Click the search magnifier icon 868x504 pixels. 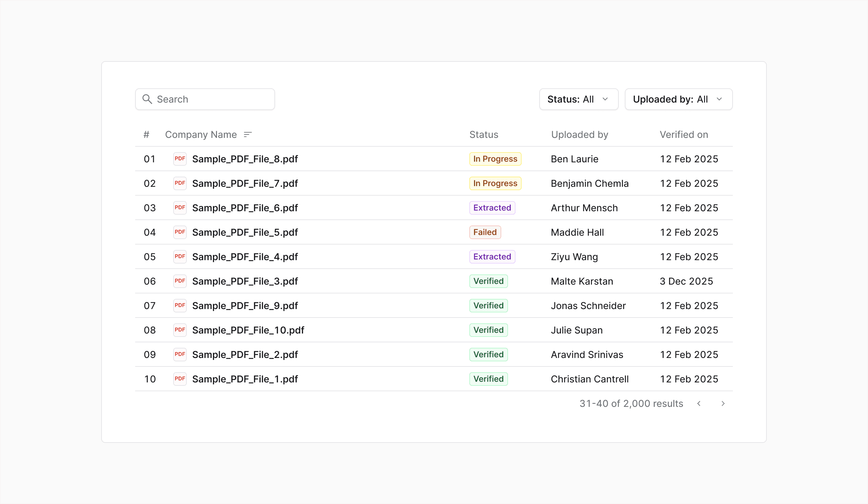[x=147, y=99]
